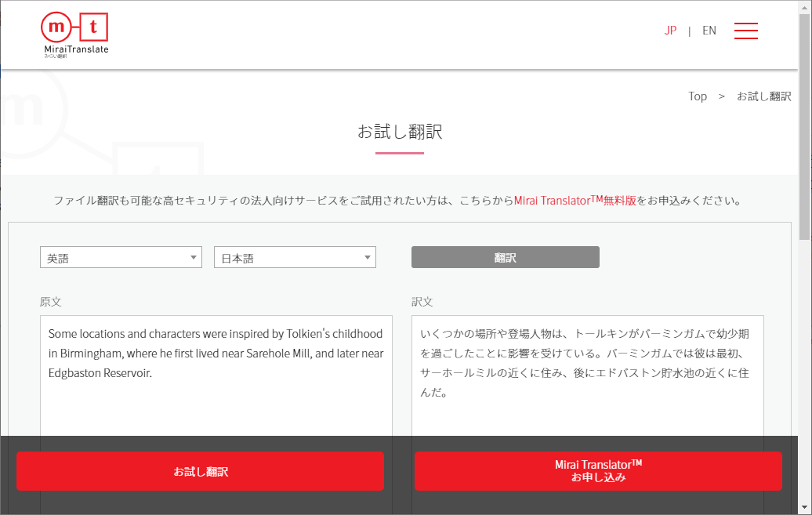
Task: Click the Mirai Translator お申し込み button
Action: [598, 470]
